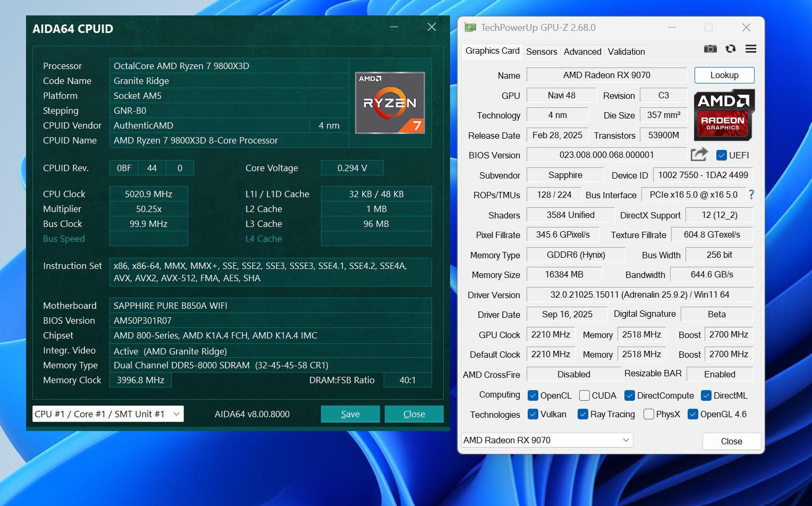The image size is (812, 506).
Task: Click the Release Date Feb 28, 2025 value
Action: click(557, 135)
